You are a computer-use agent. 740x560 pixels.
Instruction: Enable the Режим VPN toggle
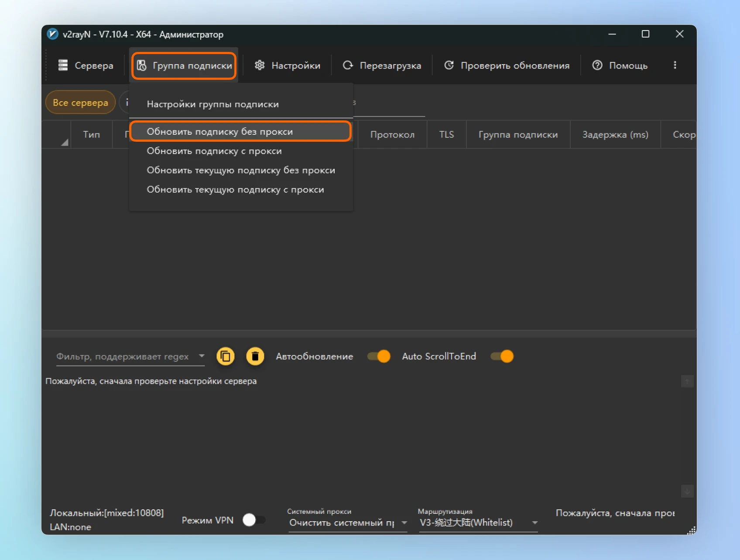coord(254,520)
